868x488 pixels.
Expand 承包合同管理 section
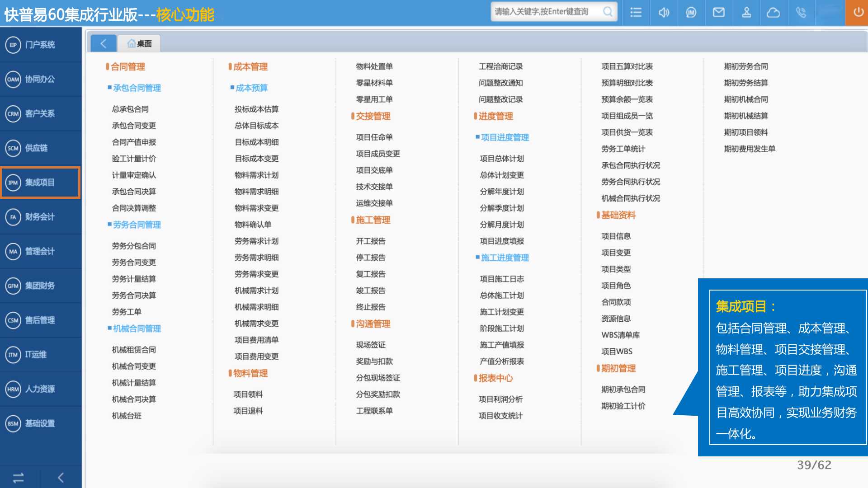point(137,88)
